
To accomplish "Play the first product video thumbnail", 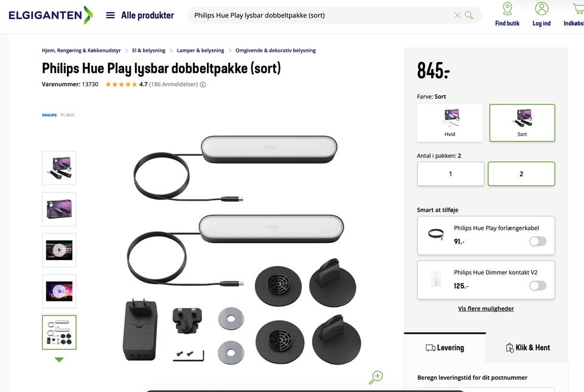I will [x=59, y=250].
